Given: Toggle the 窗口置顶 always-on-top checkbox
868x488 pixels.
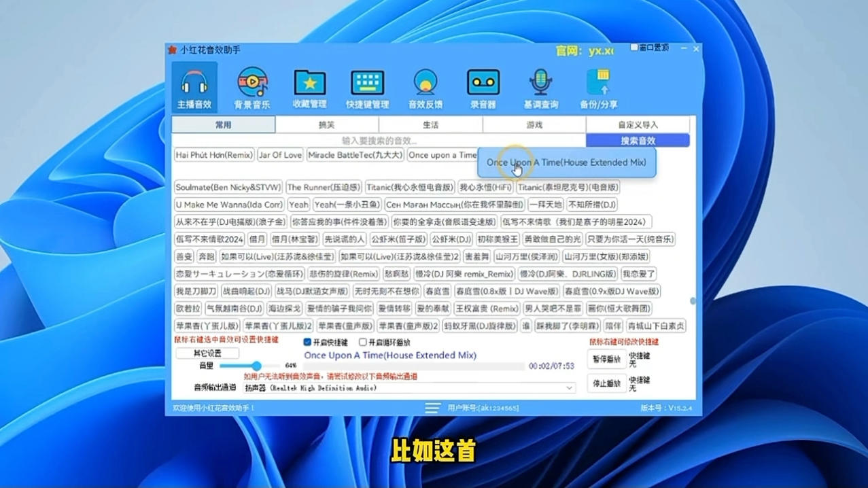Looking at the screenshot, I should (x=634, y=48).
